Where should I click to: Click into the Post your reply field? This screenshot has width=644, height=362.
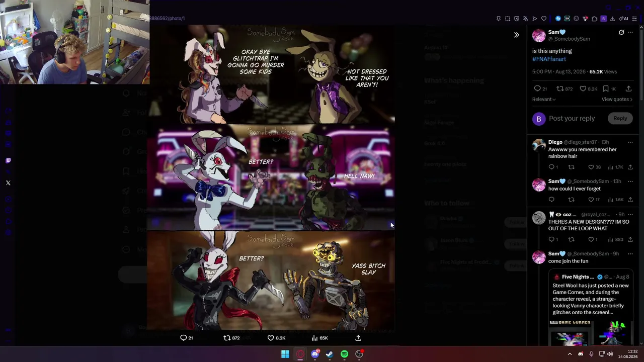572,118
